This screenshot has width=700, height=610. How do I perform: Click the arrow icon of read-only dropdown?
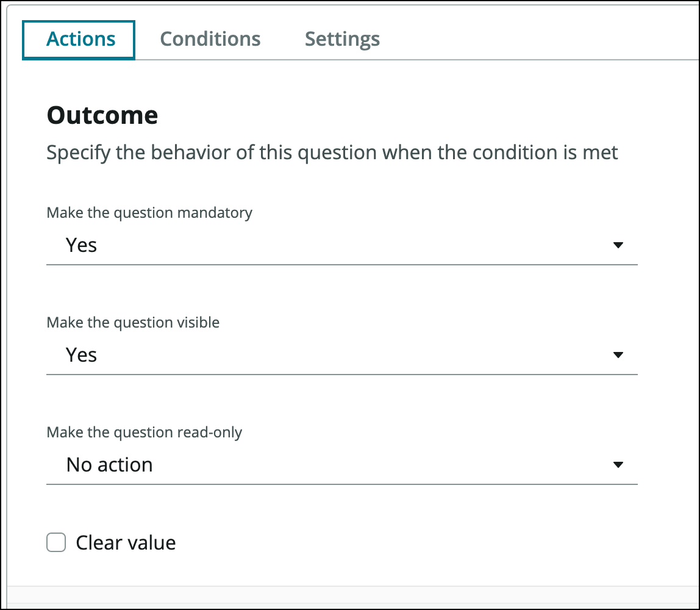point(618,465)
